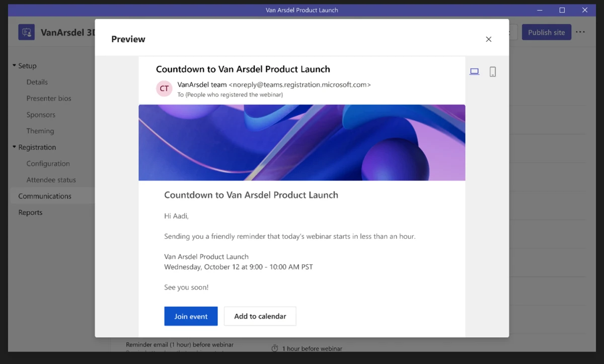604x364 pixels.
Task: Select the Configuration sidebar item
Action: [48, 163]
